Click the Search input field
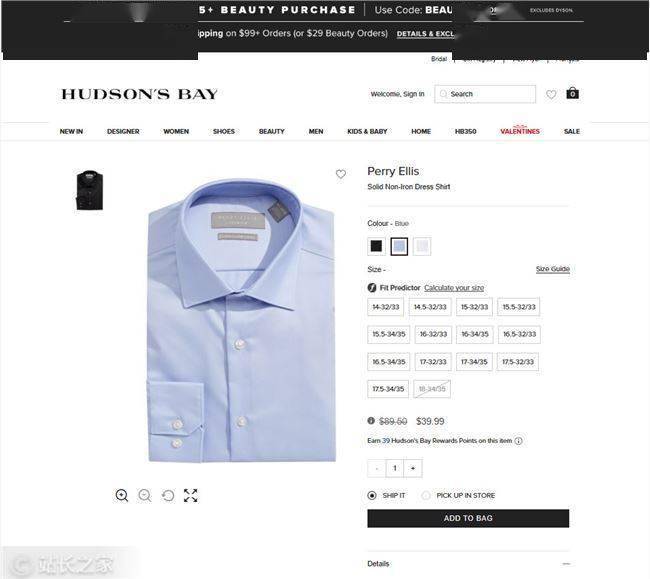 485,94
